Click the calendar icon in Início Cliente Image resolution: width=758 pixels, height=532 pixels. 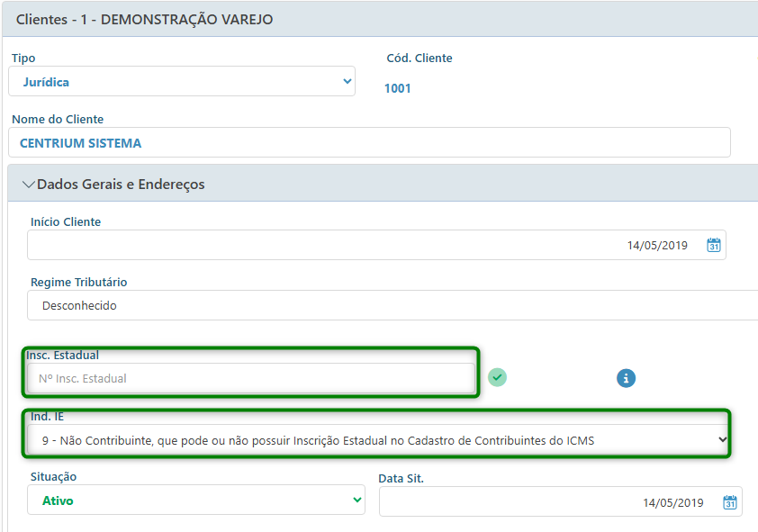point(714,245)
